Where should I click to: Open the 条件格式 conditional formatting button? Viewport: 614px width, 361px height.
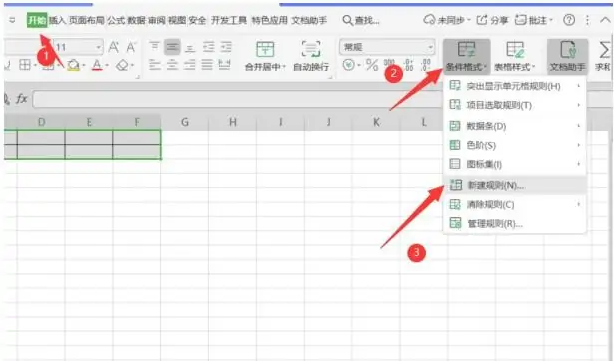point(466,56)
